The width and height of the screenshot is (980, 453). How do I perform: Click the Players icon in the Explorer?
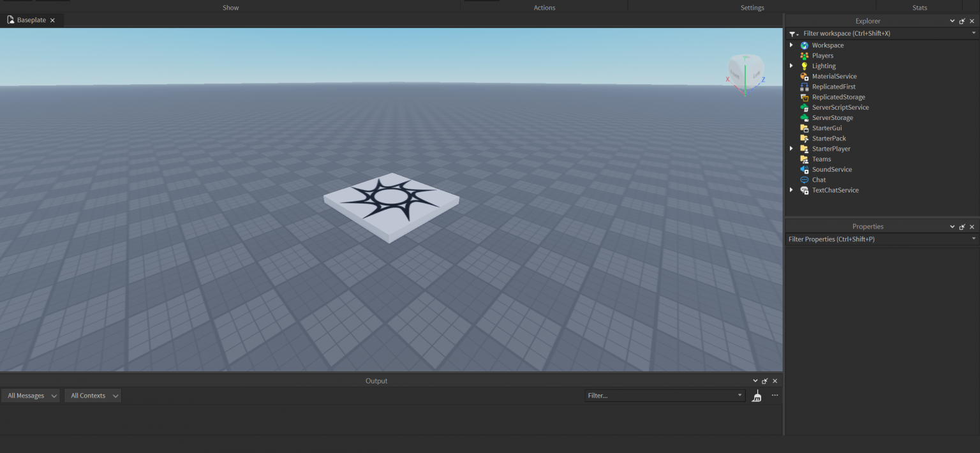pyautogui.click(x=805, y=55)
